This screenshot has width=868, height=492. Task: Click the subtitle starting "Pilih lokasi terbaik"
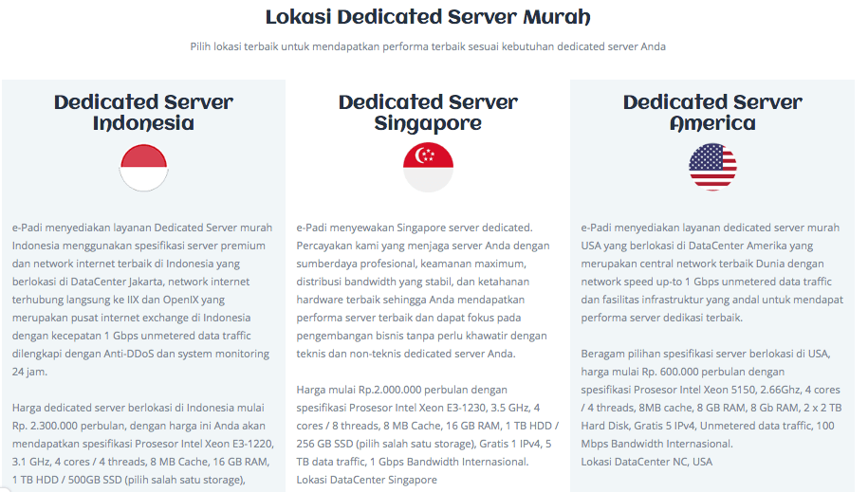point(428,46)
